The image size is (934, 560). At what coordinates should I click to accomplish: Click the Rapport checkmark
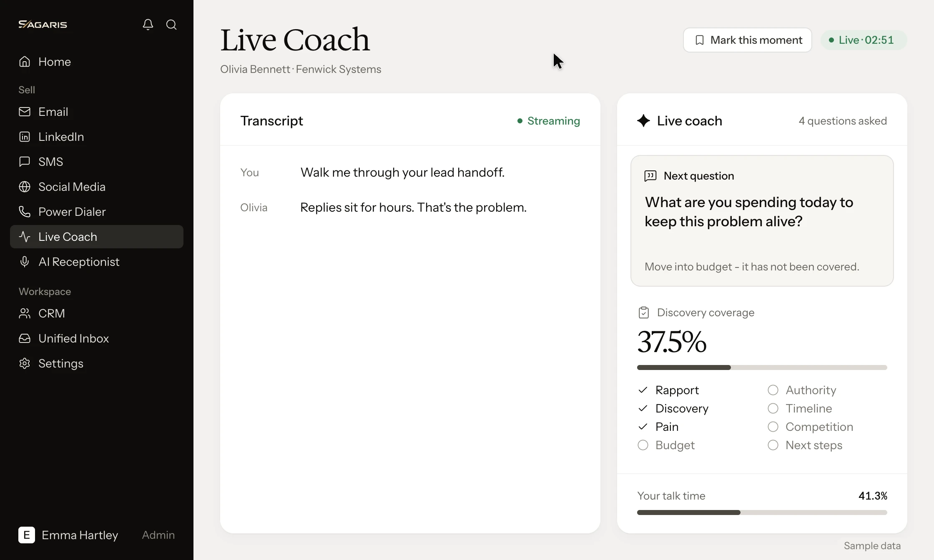(643, 390)
